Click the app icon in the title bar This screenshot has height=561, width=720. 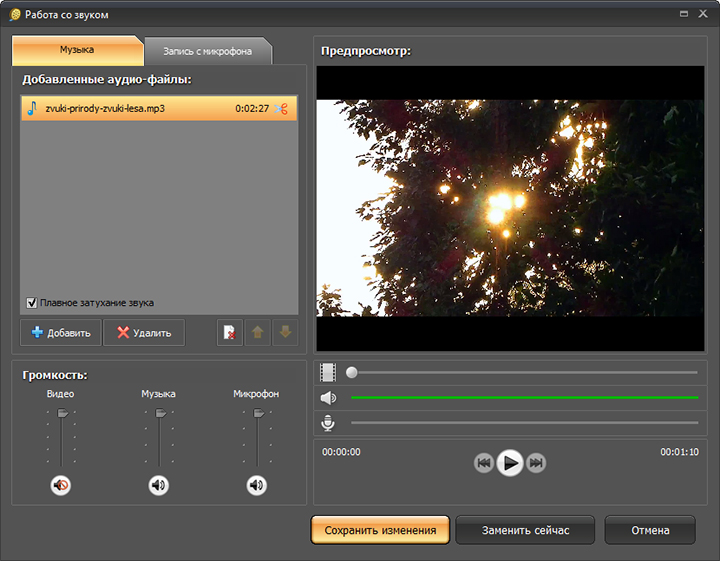(x=15, y=15)
